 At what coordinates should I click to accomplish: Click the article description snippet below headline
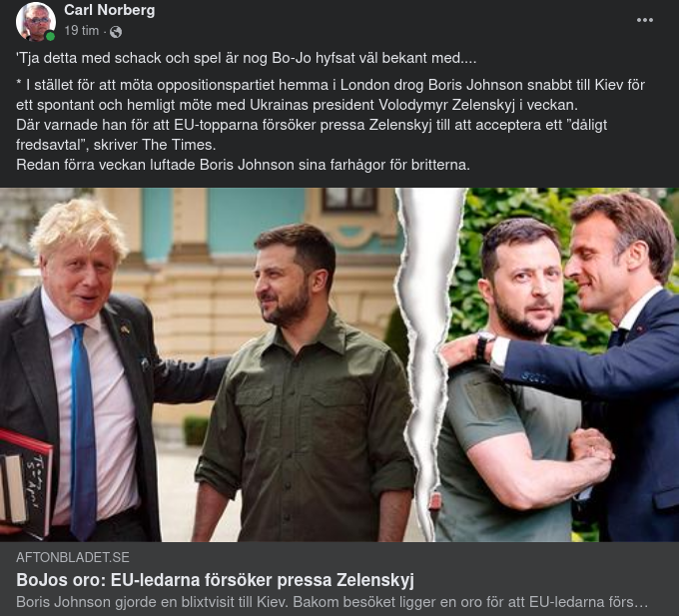pos(332,603)
